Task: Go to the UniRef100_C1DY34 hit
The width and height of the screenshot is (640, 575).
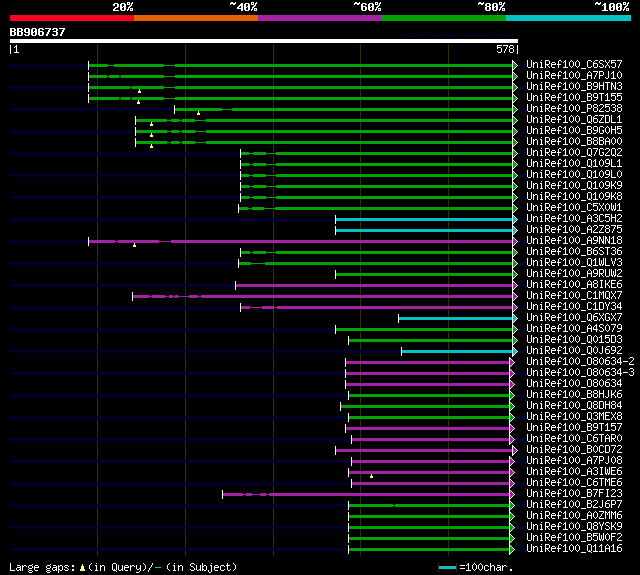Action: pyautogui.click(x=574, y=307)
